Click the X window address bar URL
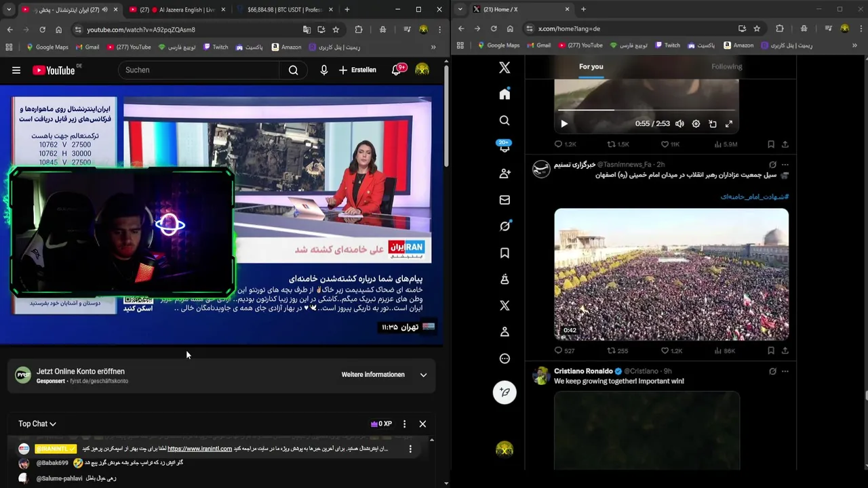The height and width of the screenshot is (488, 868). [x=569, y=28]
